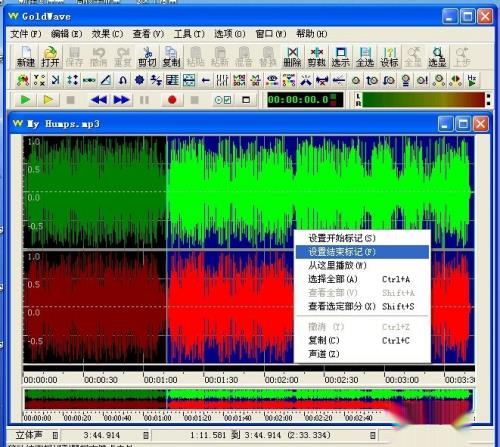Viewport: 500px width, 447px height.
Task: Choose 复制(C) in context menu
Action: (362, 340)
